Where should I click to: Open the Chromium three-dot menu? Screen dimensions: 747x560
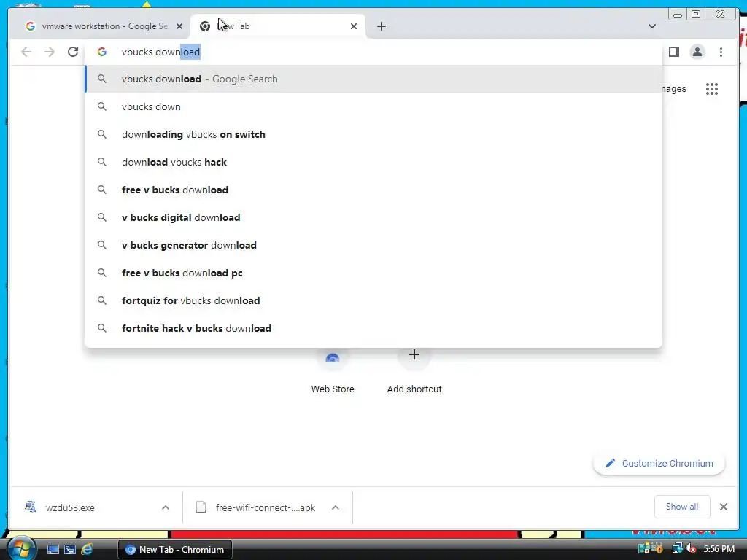pos(721,52)
